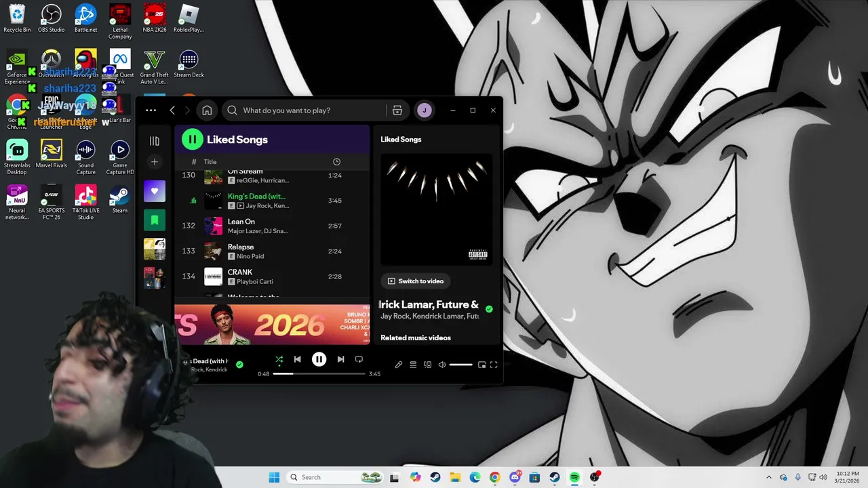
Task: Open Spotify Home
Action: coord(207,110)
